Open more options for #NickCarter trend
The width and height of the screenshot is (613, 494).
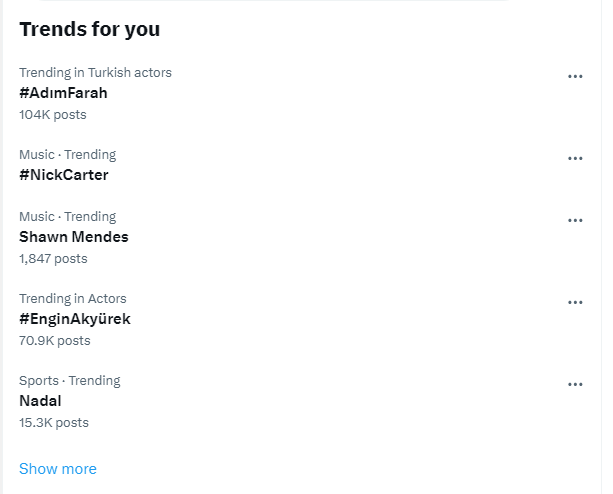pos(575,158)
